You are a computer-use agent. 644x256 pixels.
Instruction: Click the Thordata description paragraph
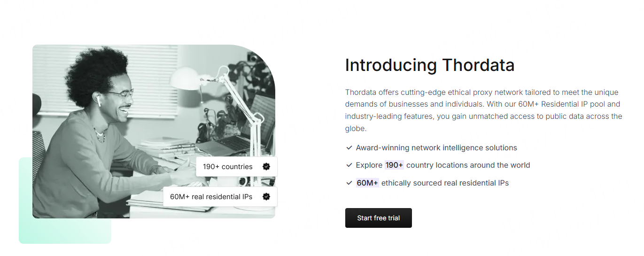[483, 110]
